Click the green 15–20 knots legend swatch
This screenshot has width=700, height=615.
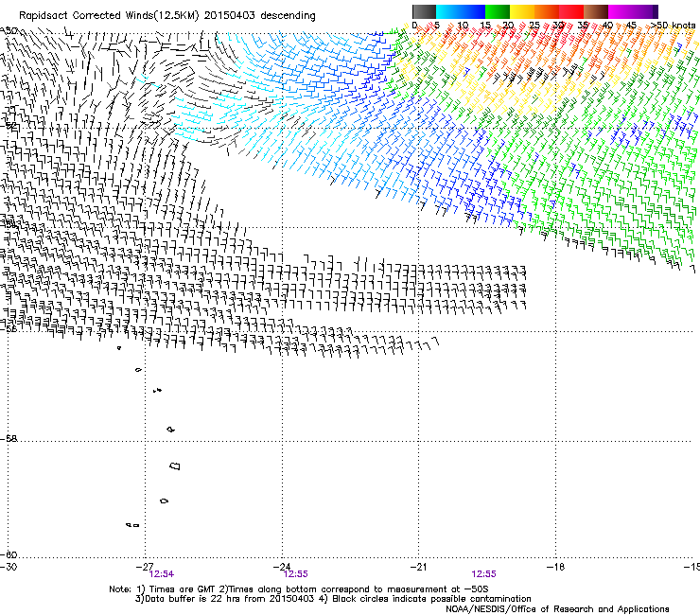(498, 11)
